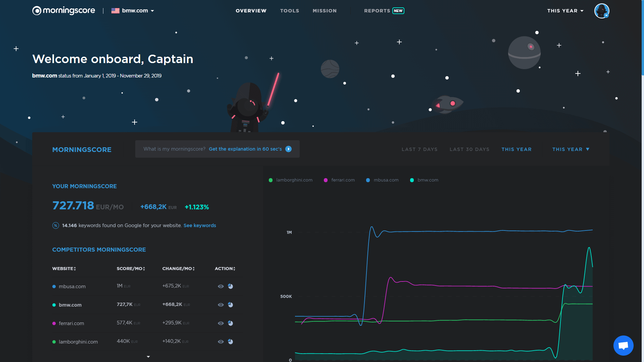Open the Mission menu item
644x362 pixels.
click(325, 11)
